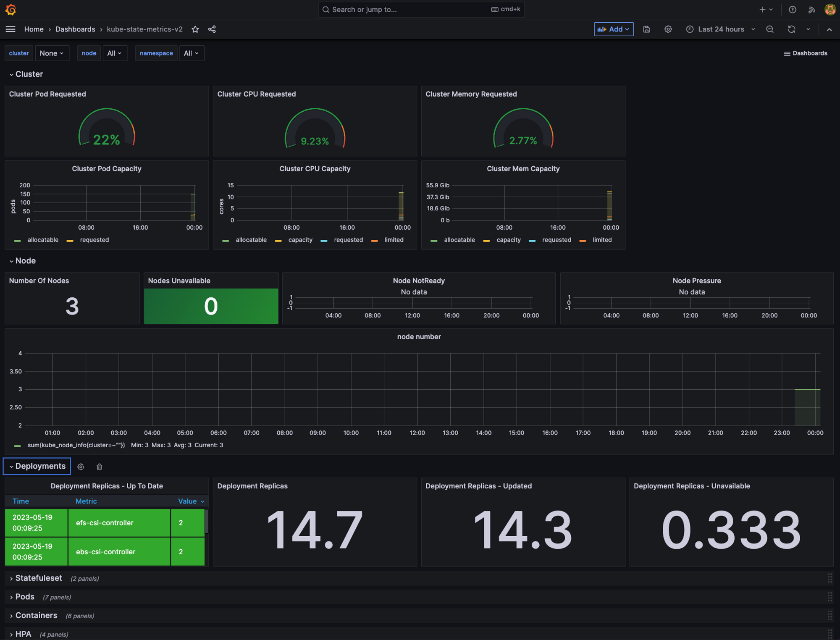Click the Add panel button
The image size is (840, 640).
click(x=613, y=29)
